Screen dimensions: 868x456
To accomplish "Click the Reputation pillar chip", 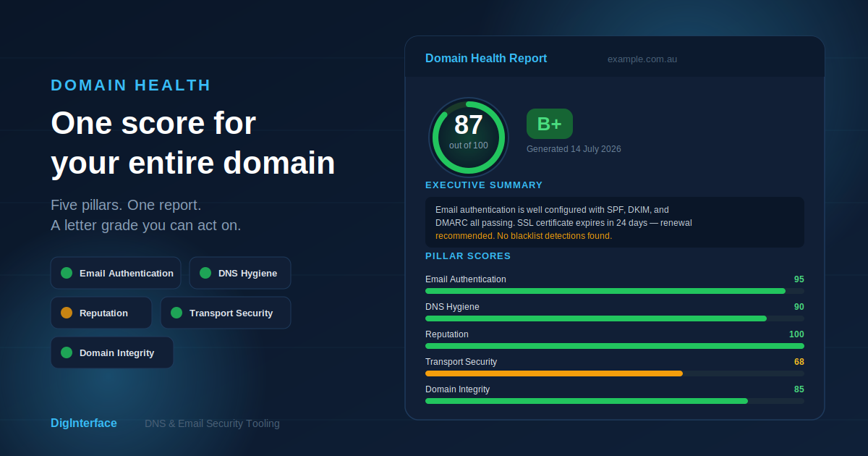I will 101,313.
